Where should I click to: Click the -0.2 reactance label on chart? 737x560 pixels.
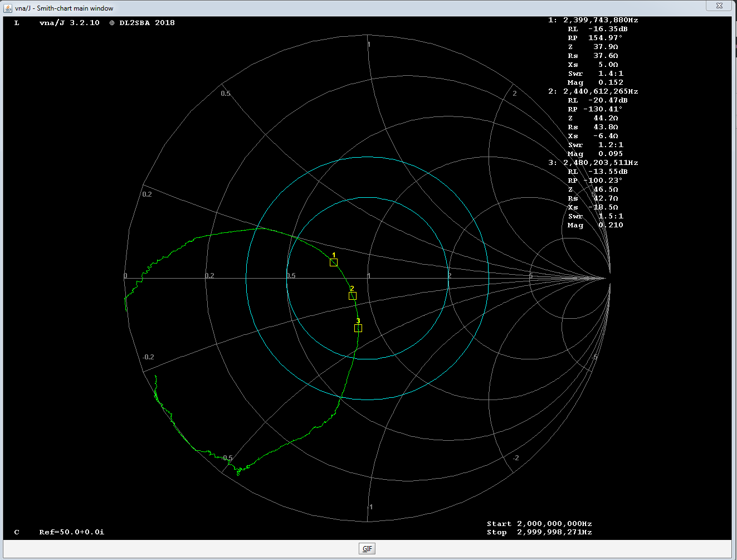(148, 357)
